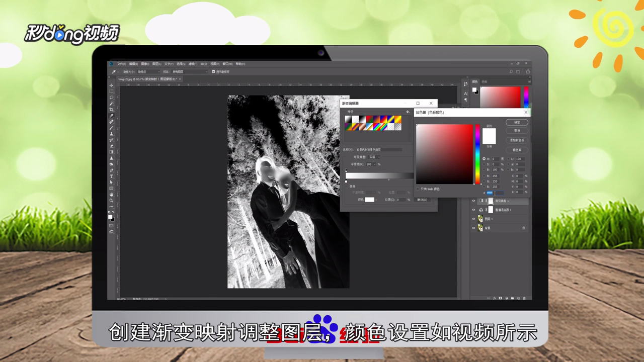
Task: Open gradient presets gear menu
Action: (x=408, y=112)
